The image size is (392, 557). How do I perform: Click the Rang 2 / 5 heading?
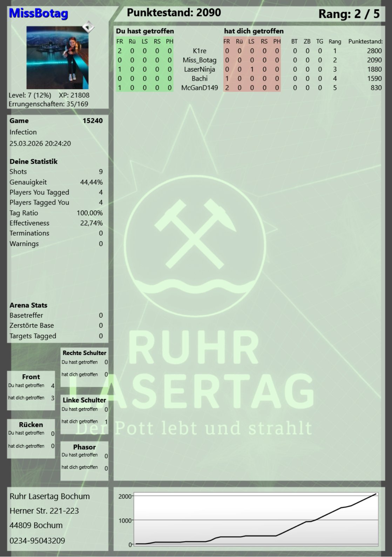[x=349, y=14]
